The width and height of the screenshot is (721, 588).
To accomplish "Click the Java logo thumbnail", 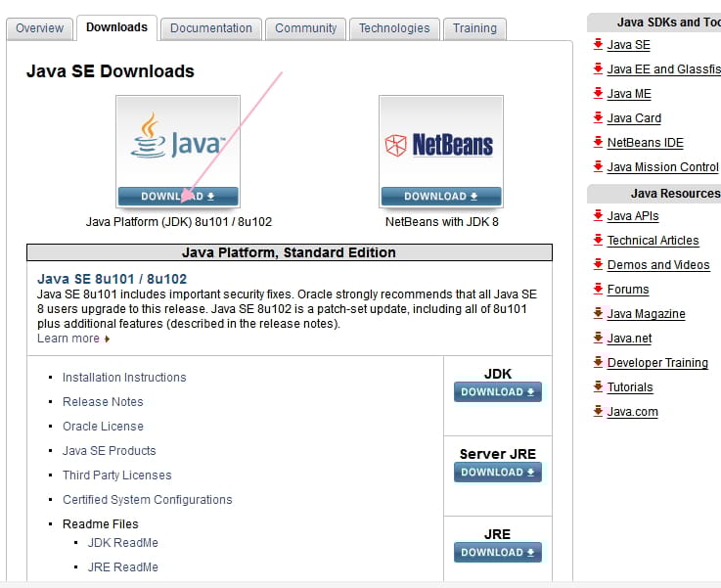I will point(178,142).
